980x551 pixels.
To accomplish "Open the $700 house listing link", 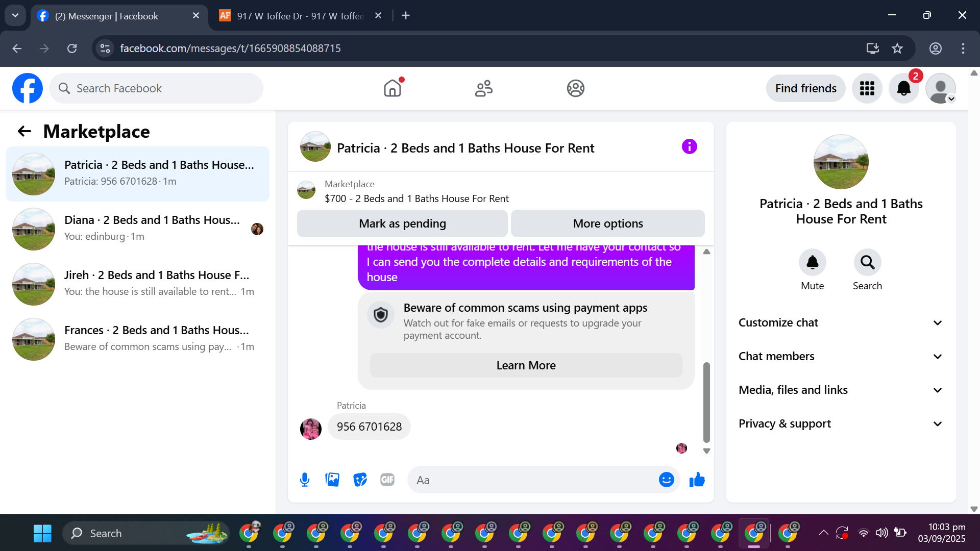I will pos(416,198).
